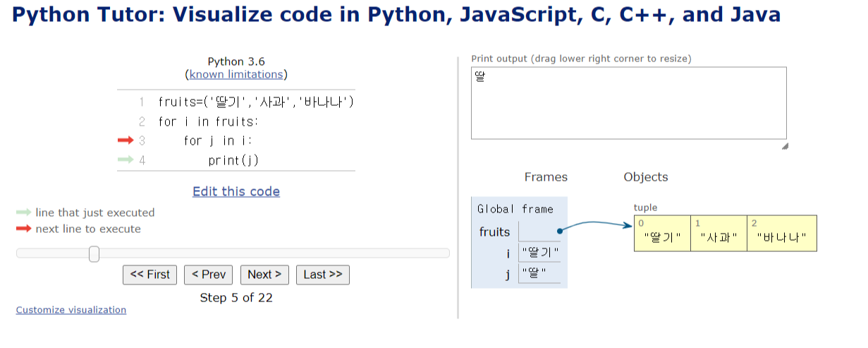Image resolution: width=868 pixels, height=348 pixels.
Task: Click the 'Global frame' label
Action: point(515,209)
